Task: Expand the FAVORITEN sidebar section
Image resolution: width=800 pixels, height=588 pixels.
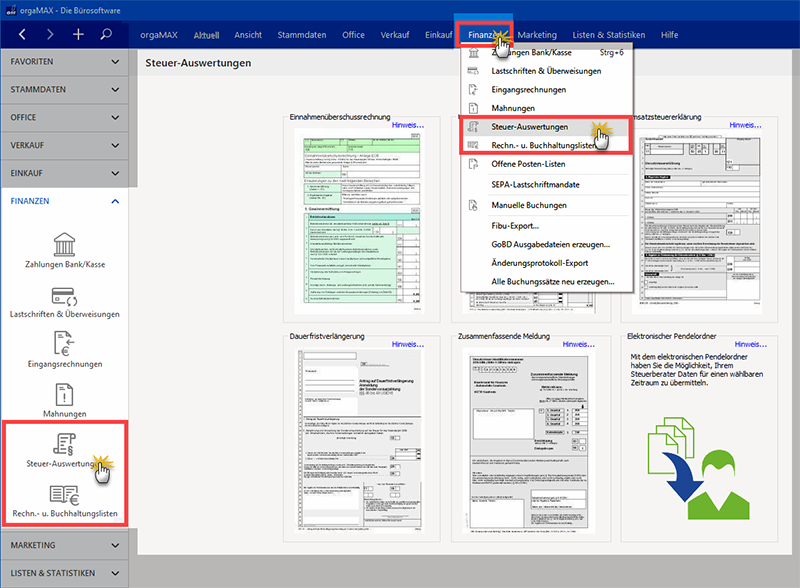Action: click(x=65, y=62)
